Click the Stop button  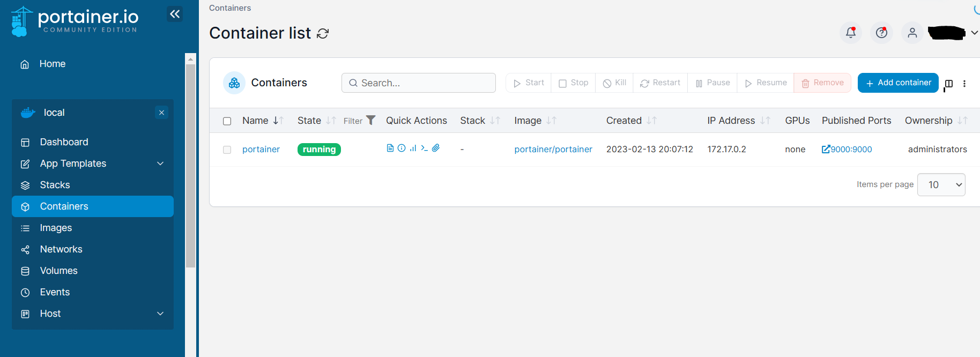coord(573,83)
